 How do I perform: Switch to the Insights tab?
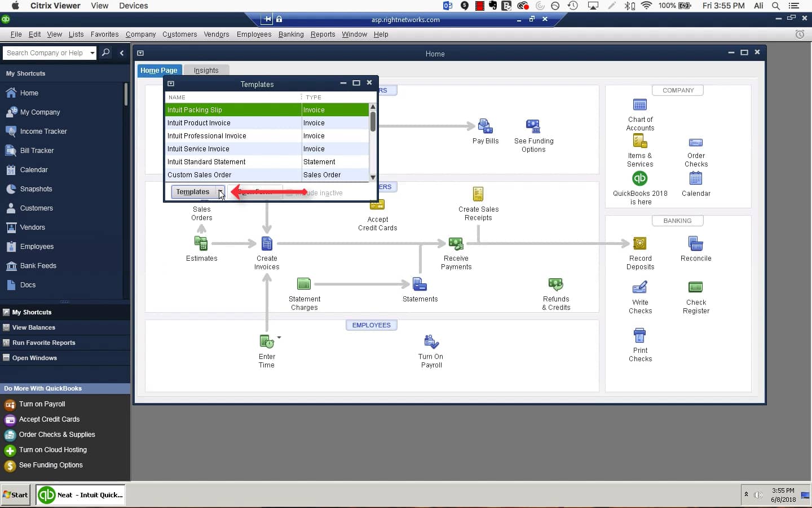coord(206,70)
